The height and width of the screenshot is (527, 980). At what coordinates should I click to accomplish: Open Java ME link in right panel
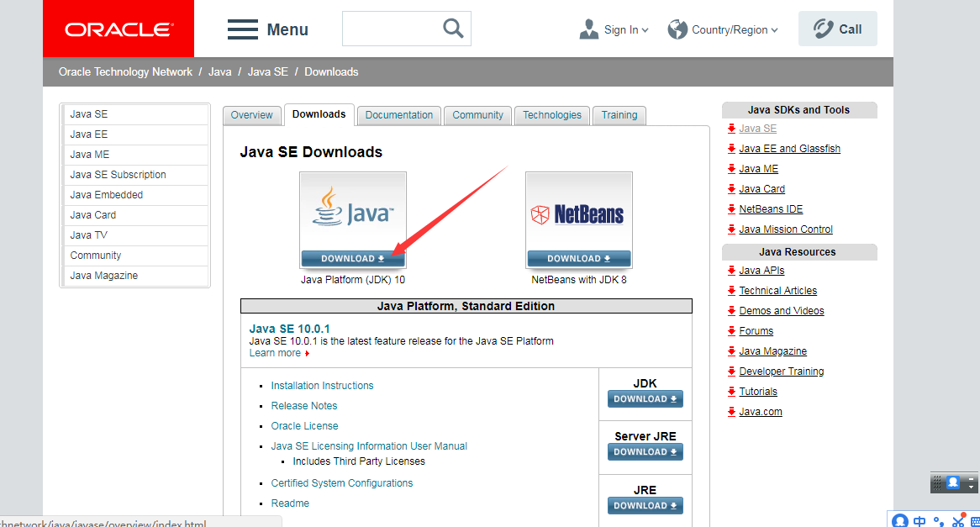pos(758,169)
